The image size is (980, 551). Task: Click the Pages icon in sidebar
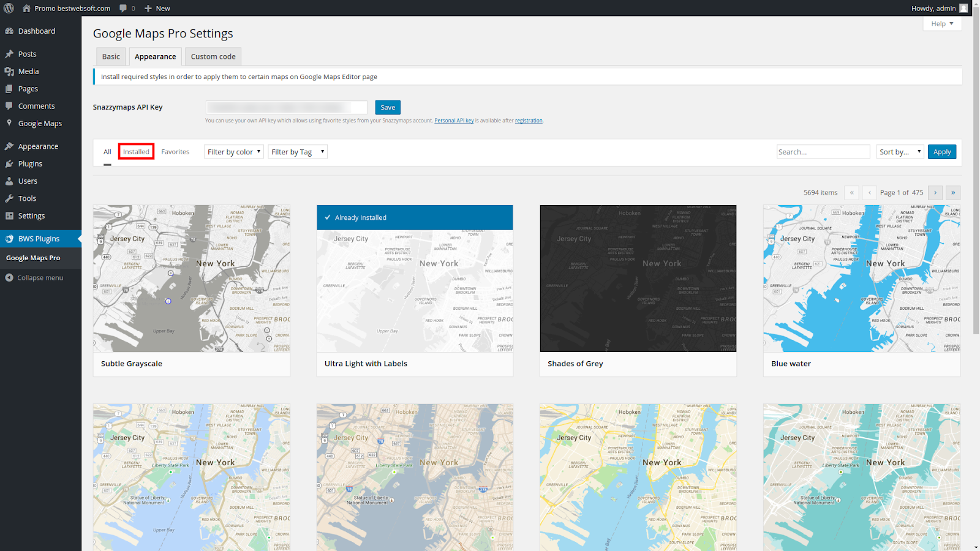click(x=9, y=89)
